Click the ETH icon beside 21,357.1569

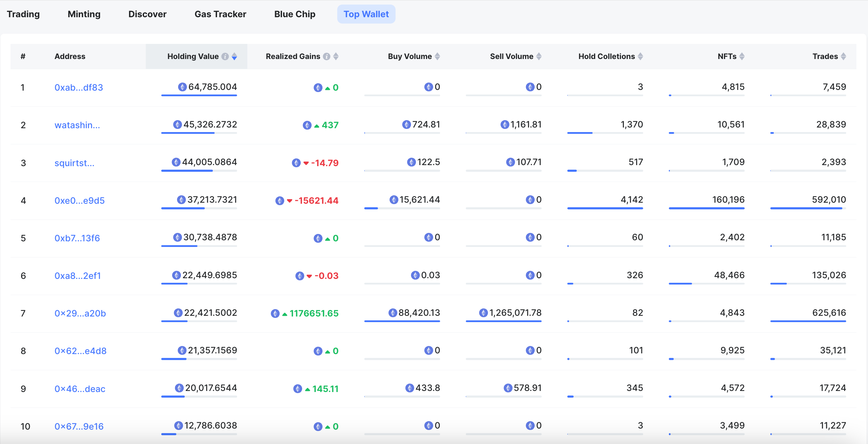182,350
